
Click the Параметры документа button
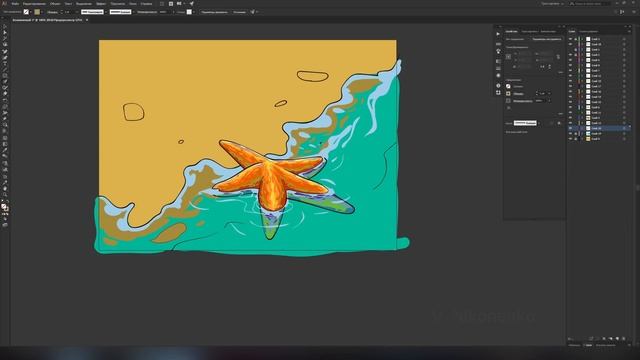tap(214, 12)
